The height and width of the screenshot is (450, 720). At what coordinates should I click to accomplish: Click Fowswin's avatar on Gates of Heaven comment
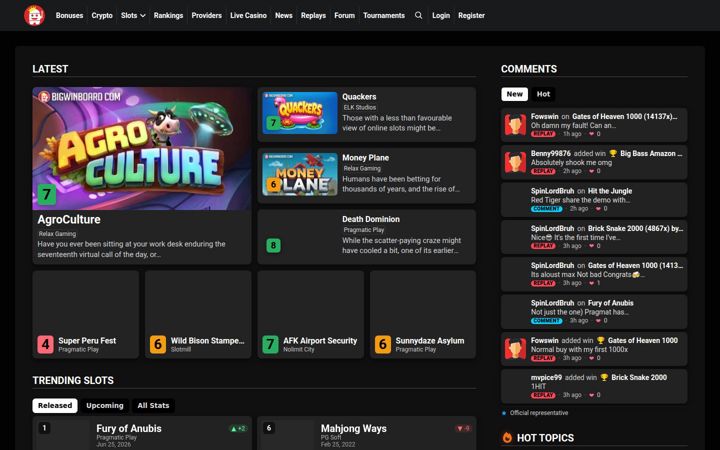515,125
